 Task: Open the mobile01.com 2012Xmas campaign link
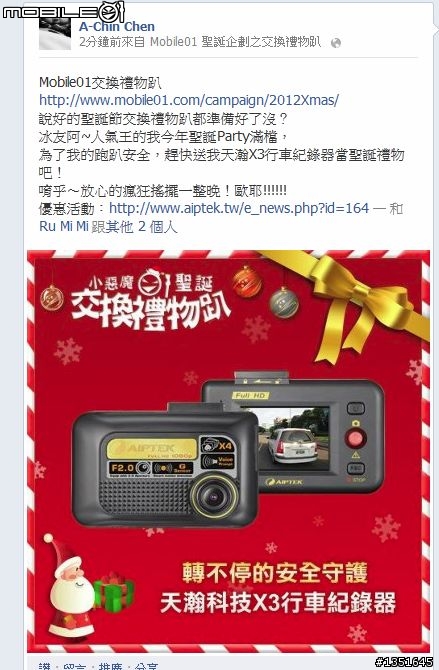coord(189,100)
